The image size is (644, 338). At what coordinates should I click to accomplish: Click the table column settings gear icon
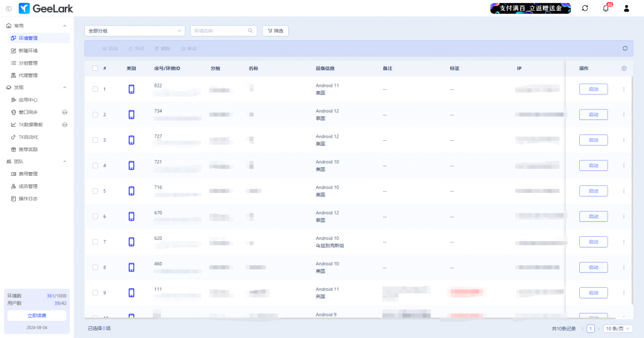pos(624,68)
